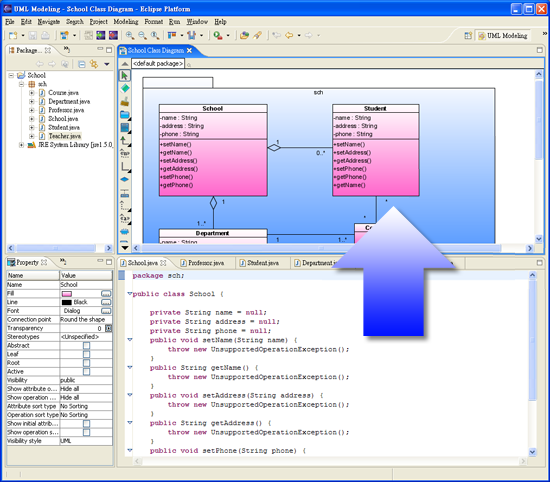Open the Window menu
The image size is (550, 482).
coord(197,22)
